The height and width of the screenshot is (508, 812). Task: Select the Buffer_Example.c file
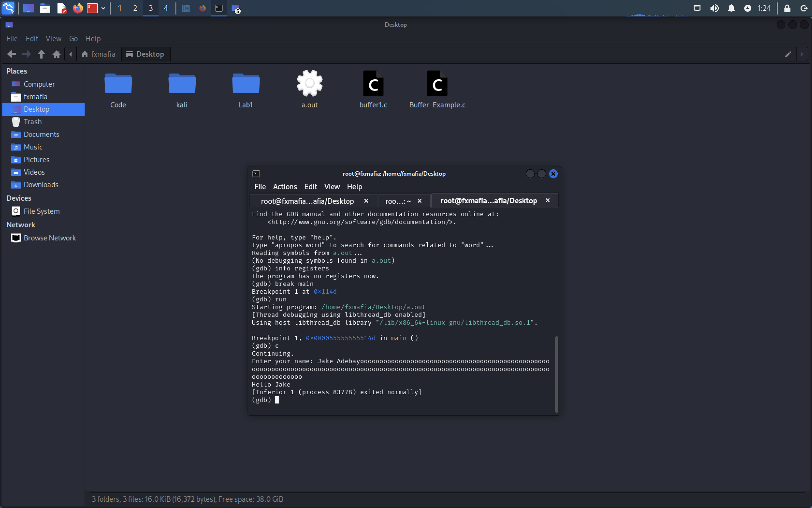[x=437, y=90]
